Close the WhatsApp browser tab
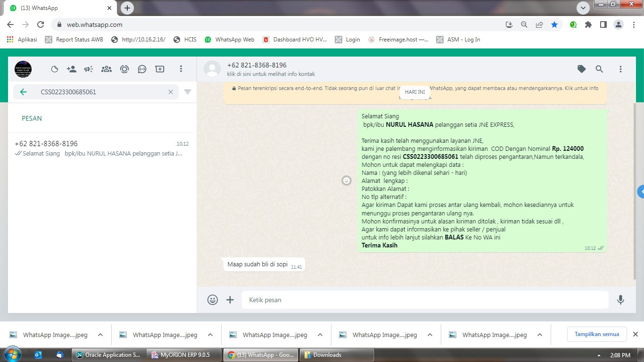Image resolution: width=644 pixels, height=362 pixels. click(x=109, y=8)
